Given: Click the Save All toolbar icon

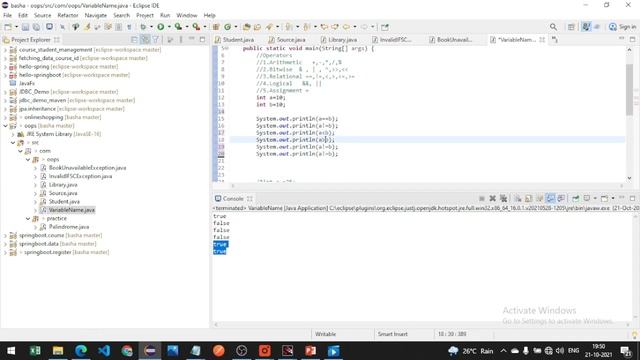Looking at the screenshot, I should point(36,27).
